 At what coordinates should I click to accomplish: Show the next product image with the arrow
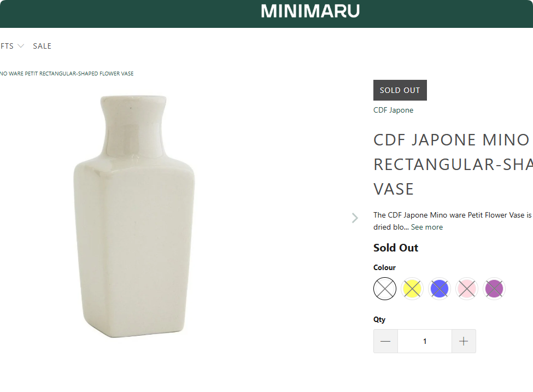(355, 218)
